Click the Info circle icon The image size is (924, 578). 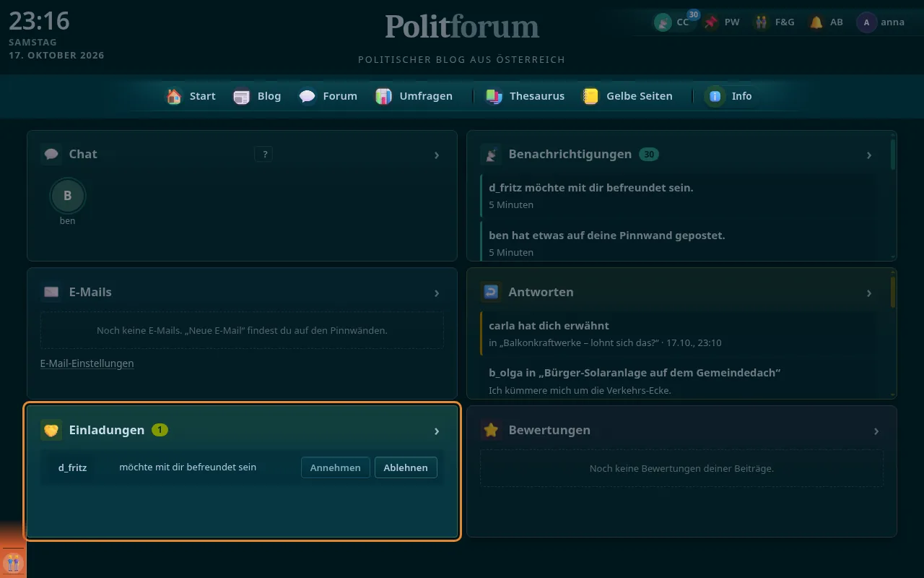coord(715,96)
